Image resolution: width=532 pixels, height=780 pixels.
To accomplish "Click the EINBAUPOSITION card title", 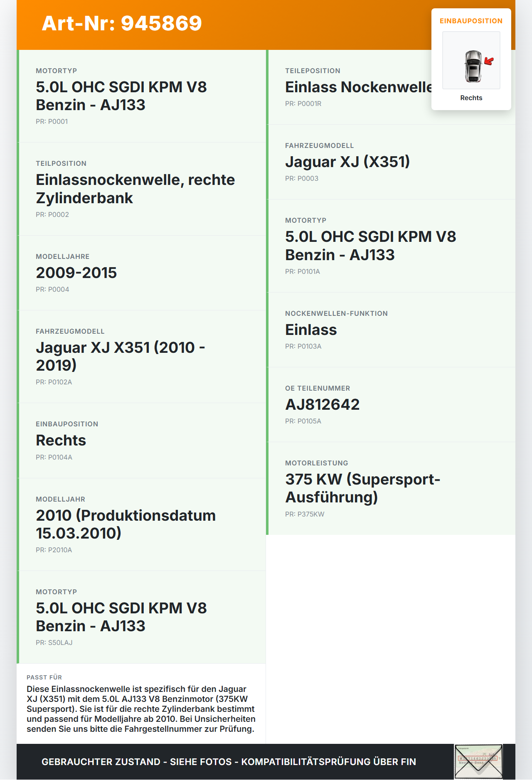I will [x=471, y=21].
